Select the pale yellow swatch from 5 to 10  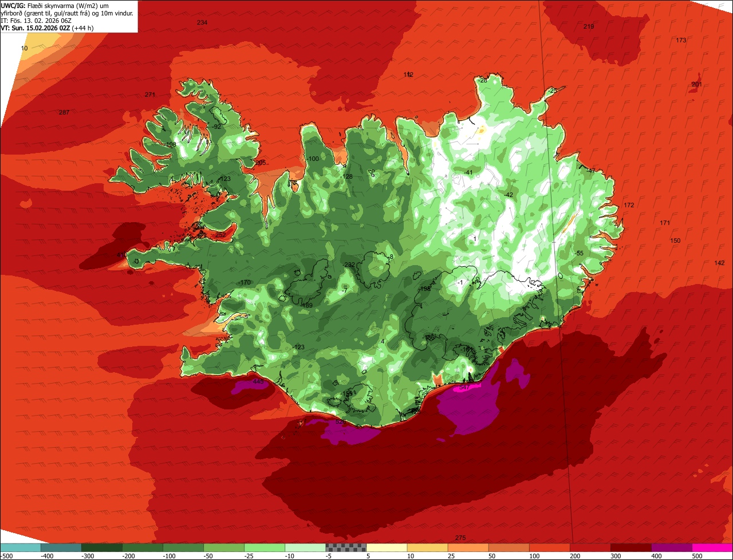[387, 547]
